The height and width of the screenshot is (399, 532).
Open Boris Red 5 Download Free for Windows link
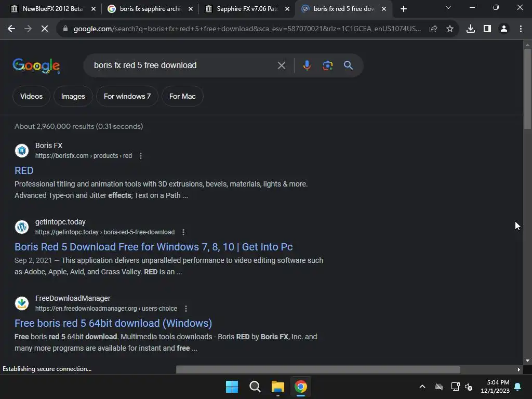click(x=154, y=247)
